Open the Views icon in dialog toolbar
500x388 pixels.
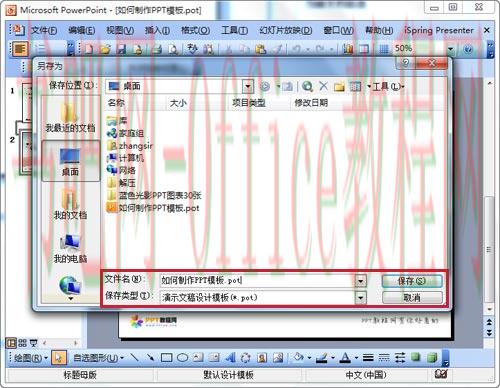pyautogui.click(x=355, y=87)
